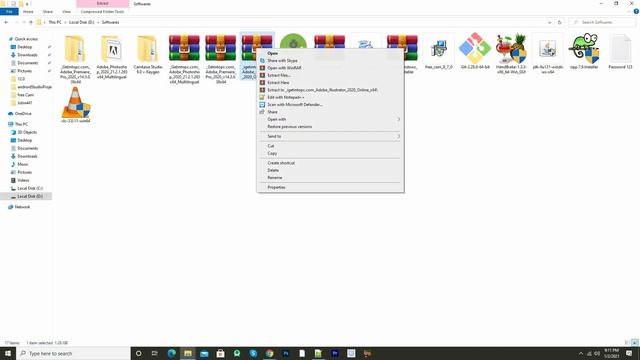Choose Share in the context menu
Screen dimensions: 640x360
(x=330, y=112)
